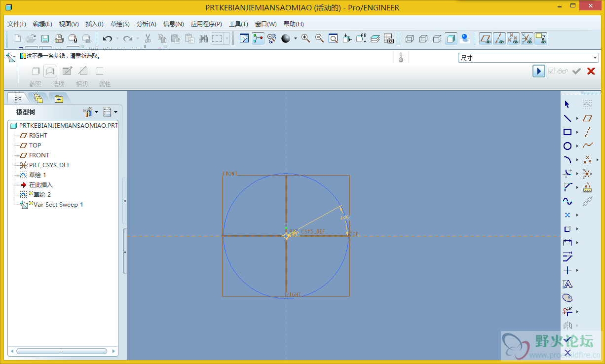Click the Zoom Out magnifier icon

point(319,38)
